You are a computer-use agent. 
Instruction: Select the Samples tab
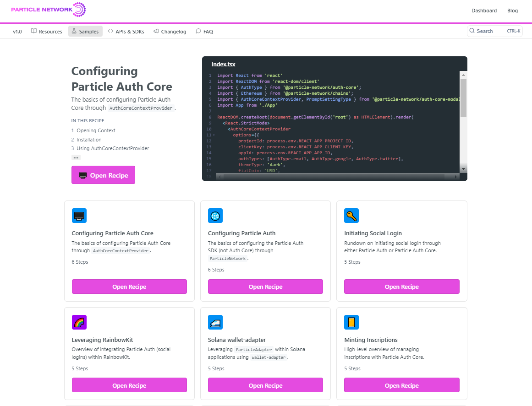(85, 31)
